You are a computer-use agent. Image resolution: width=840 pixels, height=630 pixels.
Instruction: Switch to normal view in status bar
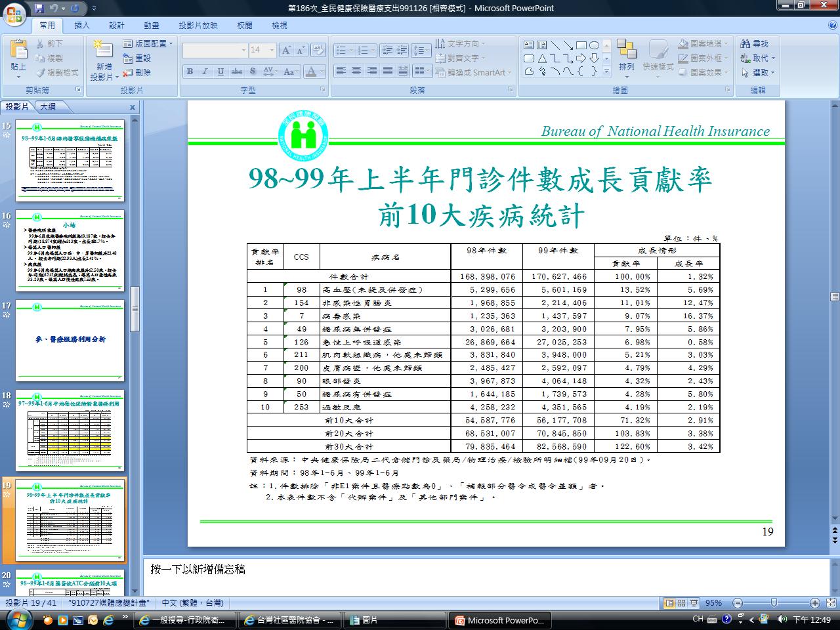tap(669, 603)
